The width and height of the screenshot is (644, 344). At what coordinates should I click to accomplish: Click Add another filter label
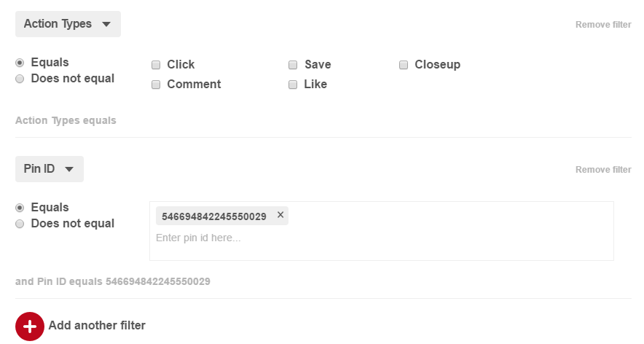point(97,326)
